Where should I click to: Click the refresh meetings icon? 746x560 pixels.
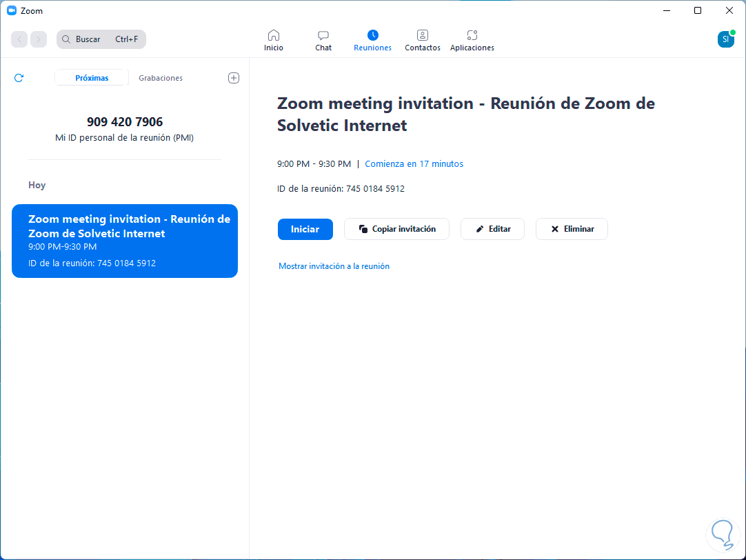coord(19,78)
